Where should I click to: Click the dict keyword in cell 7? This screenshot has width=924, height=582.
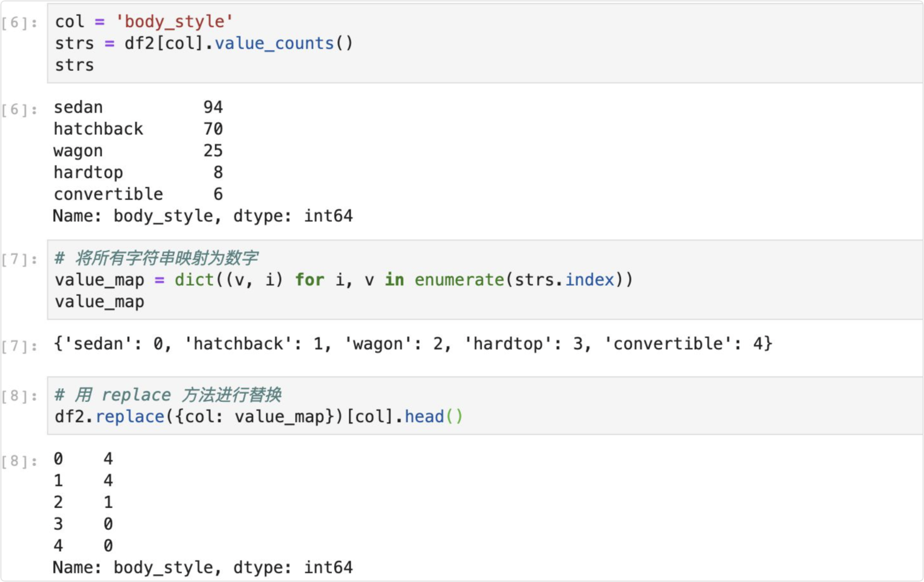tap(194, 280)
